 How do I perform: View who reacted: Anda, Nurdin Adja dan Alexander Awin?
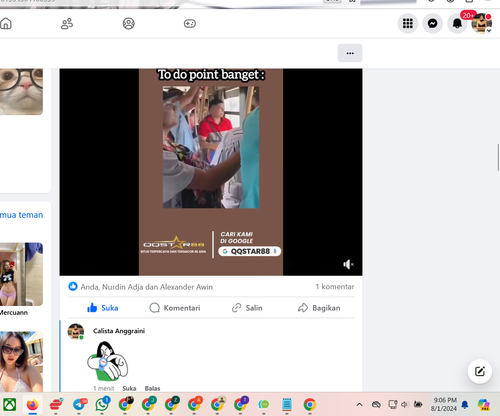[x=147, y=287]
